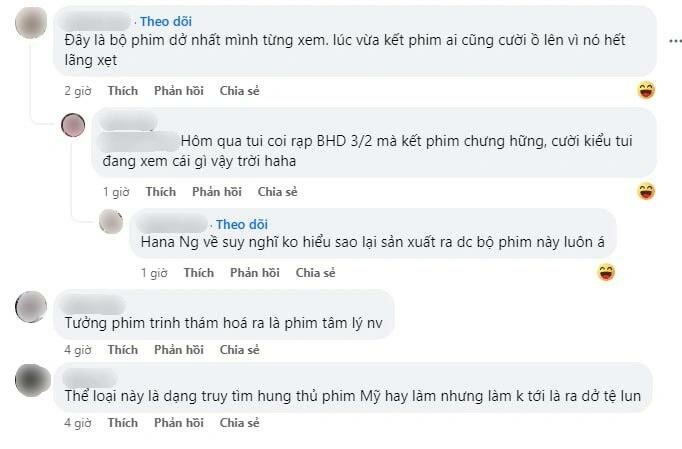Reply to the BHD 3/2 comment

[x=216, y=192]
